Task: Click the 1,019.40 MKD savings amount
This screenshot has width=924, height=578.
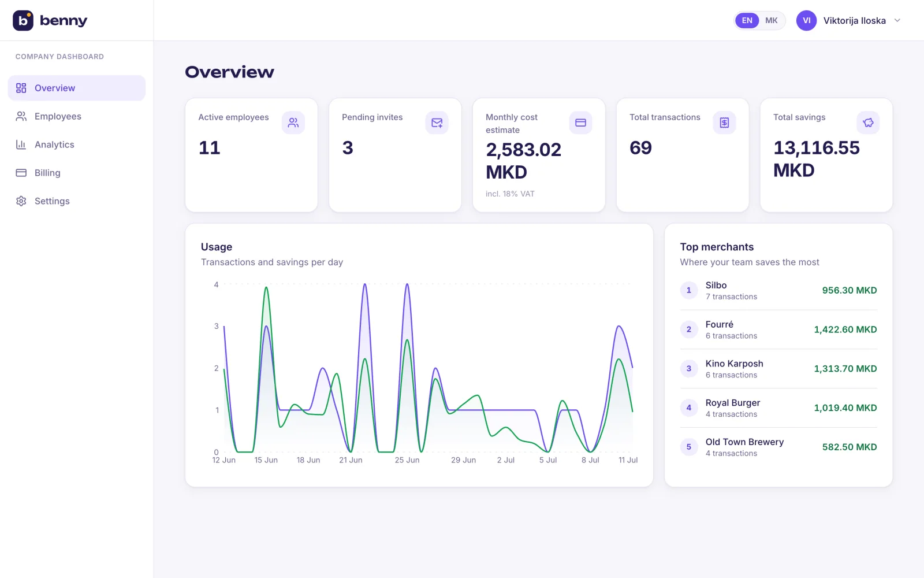Action: click(845, 408)
